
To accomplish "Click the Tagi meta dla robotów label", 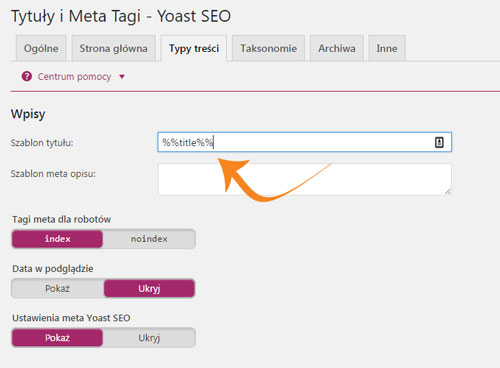I will tap(62, 219).
